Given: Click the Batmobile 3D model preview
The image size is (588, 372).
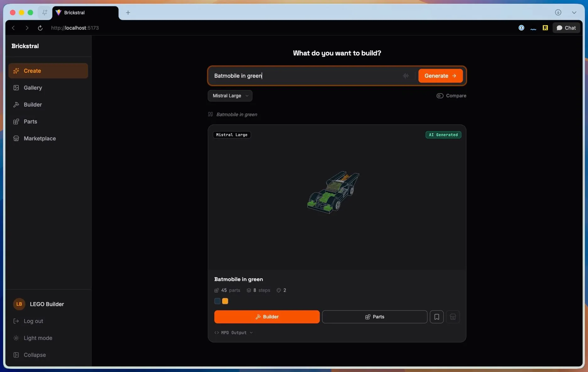Looking at the screenshot, I should point(333,192).
